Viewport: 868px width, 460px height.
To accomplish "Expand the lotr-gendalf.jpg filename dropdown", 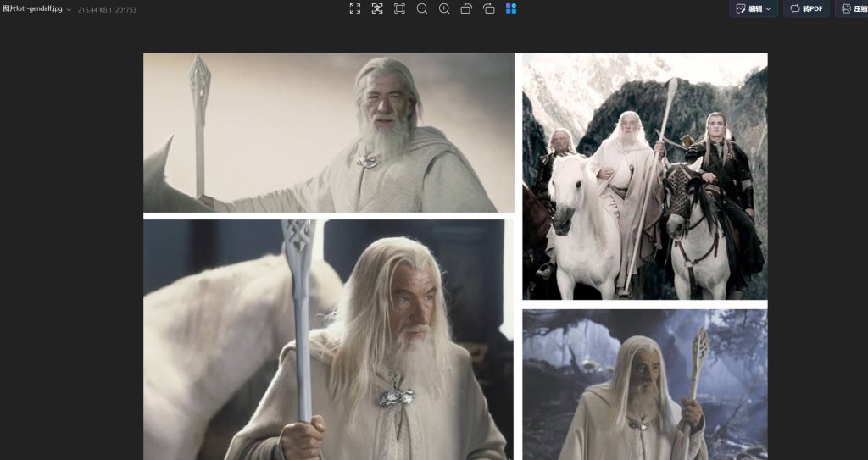I will (x=69, y=9).
